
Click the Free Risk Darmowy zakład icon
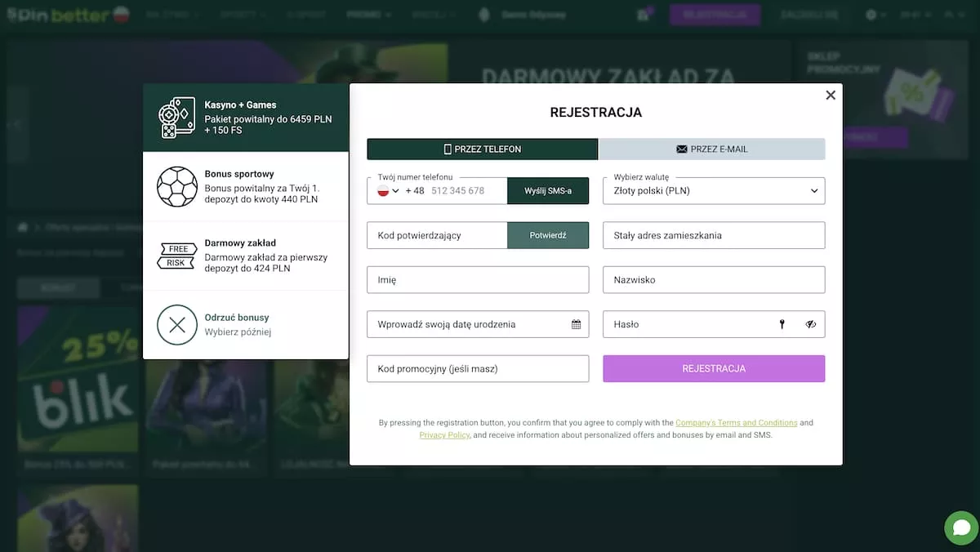[176, 256]
